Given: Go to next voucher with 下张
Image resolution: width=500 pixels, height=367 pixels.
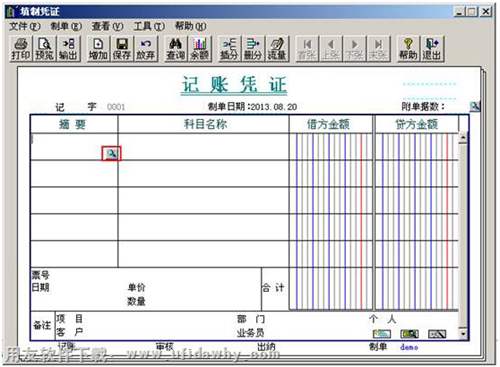Looking at the screenshot, I should [354, 49].
